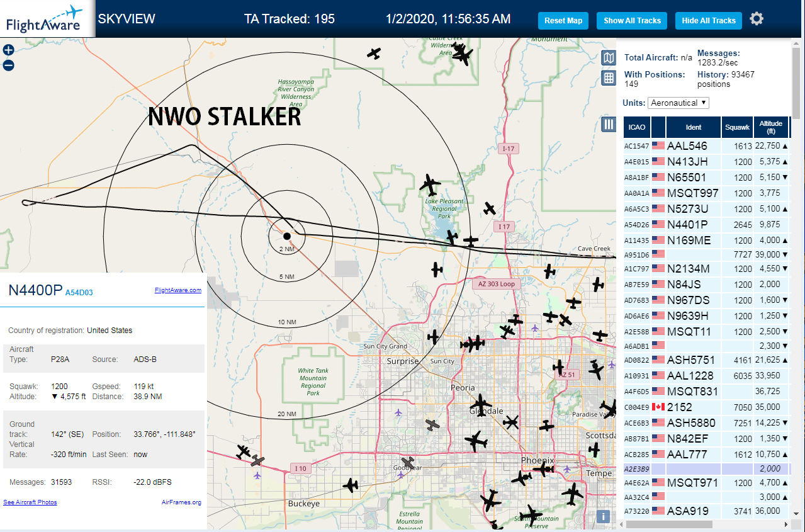The width and height of the screenshot is (805, 532).
Task: Toggle the sidebar columns handle icon
Action: click(609, 124)
